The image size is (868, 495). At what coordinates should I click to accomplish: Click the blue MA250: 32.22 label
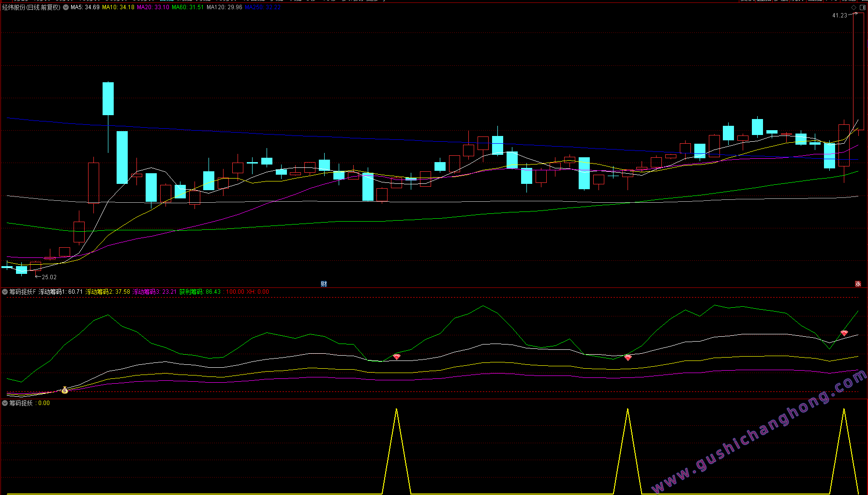(263, 7)
